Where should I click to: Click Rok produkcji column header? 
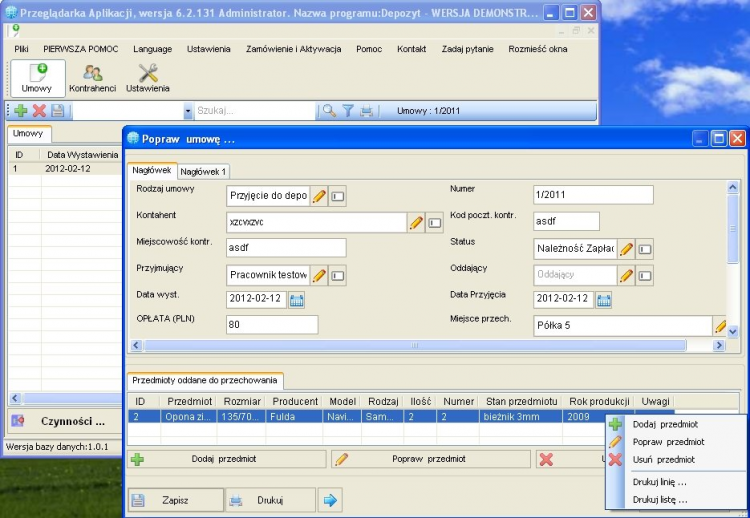point(599,402)
